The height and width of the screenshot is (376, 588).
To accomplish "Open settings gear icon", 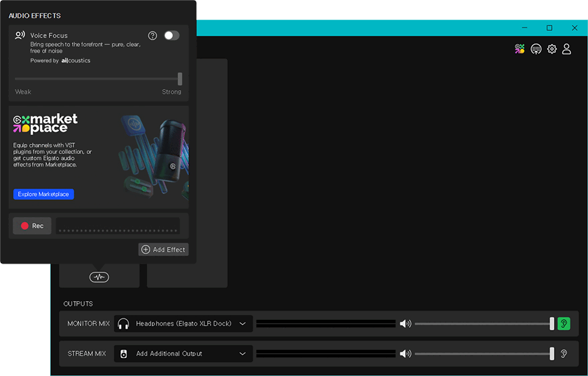I will coord(552,49).
